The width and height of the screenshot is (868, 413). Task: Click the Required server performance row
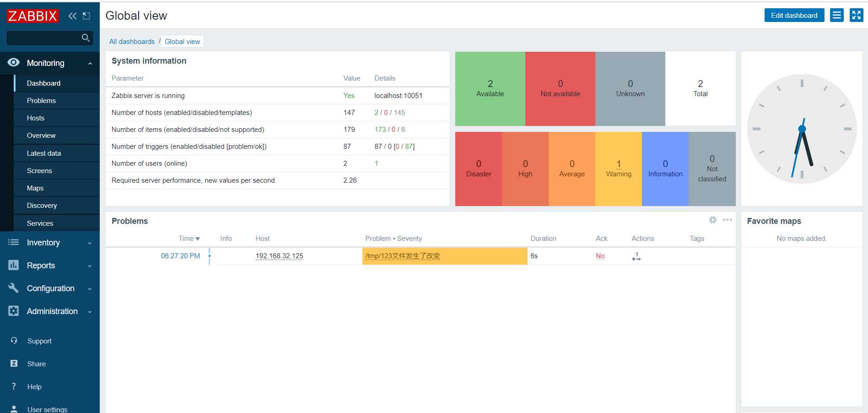[277, 180]
